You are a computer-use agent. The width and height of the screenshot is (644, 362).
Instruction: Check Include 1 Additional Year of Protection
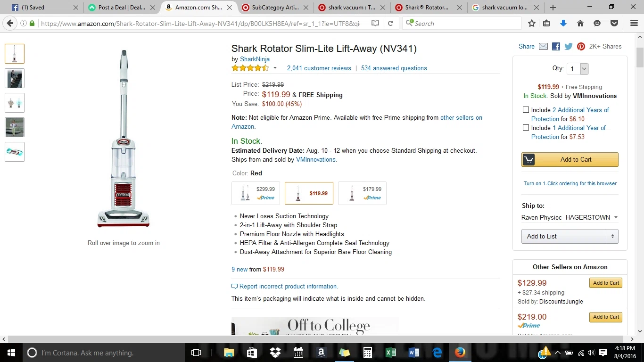[526, 128]
